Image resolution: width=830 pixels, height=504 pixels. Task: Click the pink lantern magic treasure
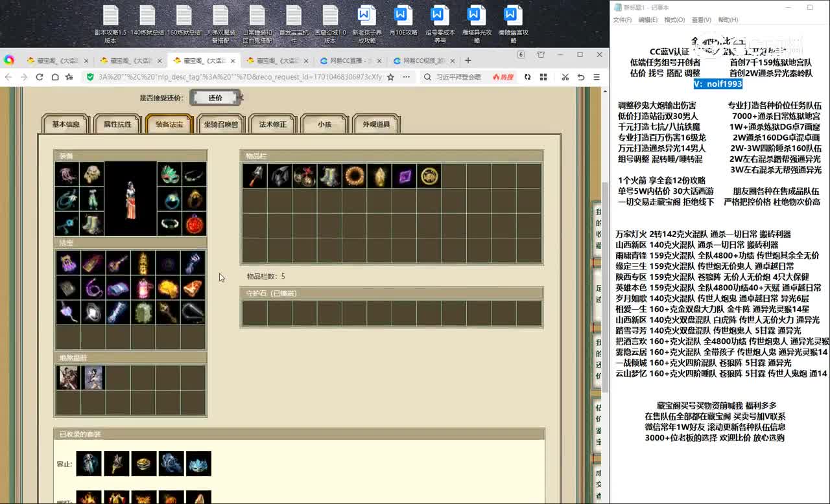click(143, 288)
